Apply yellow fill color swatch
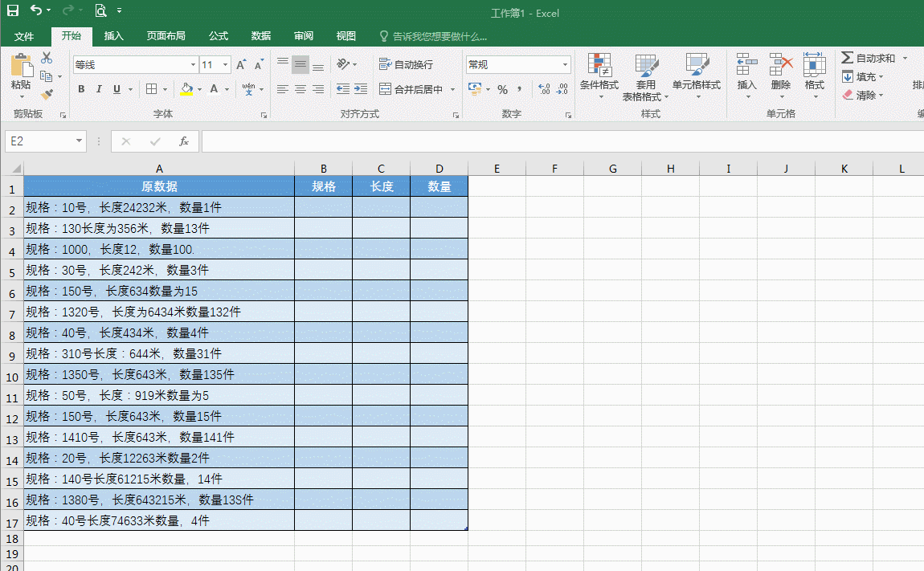Screen dimensions: 924x571 click(186, 89)
